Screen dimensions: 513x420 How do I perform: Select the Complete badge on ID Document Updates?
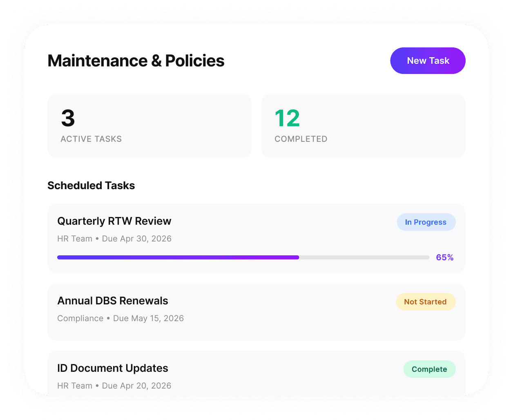click(x=429, y=369)
